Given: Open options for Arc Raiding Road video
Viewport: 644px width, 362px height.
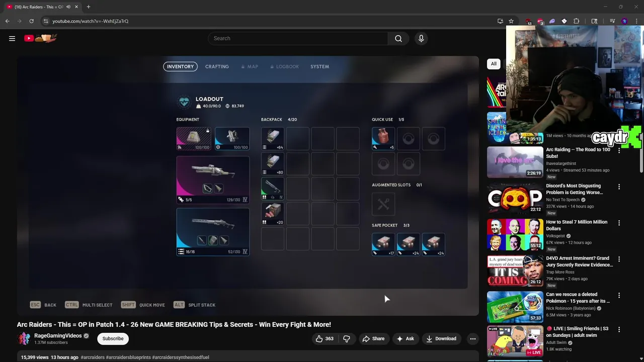Looking at the screenshot, I should (619, 150).
